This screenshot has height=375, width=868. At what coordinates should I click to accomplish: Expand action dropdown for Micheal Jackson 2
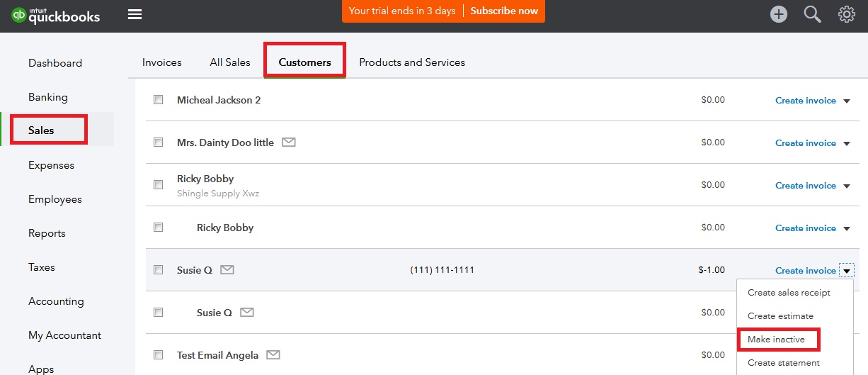(847, 101)
